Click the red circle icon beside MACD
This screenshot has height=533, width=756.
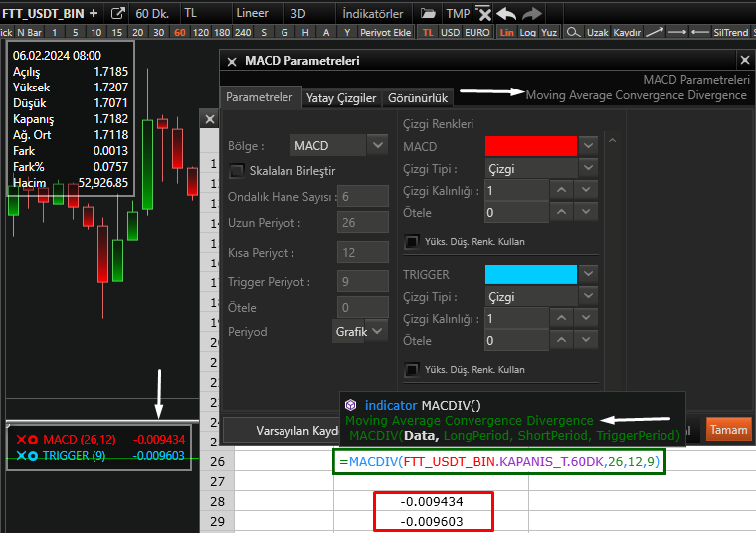(x=33, y=440)
